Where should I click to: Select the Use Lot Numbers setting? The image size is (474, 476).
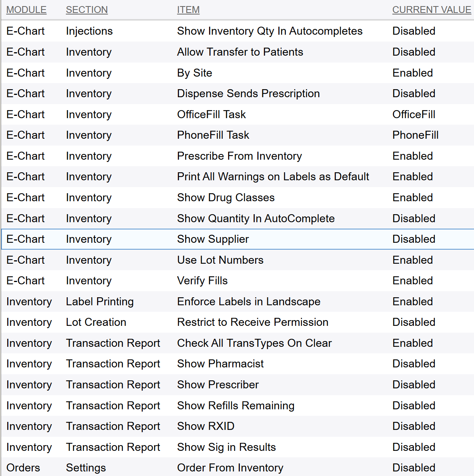(x=220, y=260)
